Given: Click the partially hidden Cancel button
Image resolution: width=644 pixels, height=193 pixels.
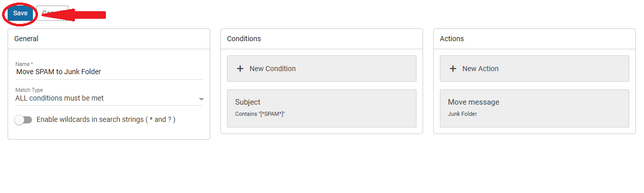Looking at the screenshot, I should coord(52,13).
